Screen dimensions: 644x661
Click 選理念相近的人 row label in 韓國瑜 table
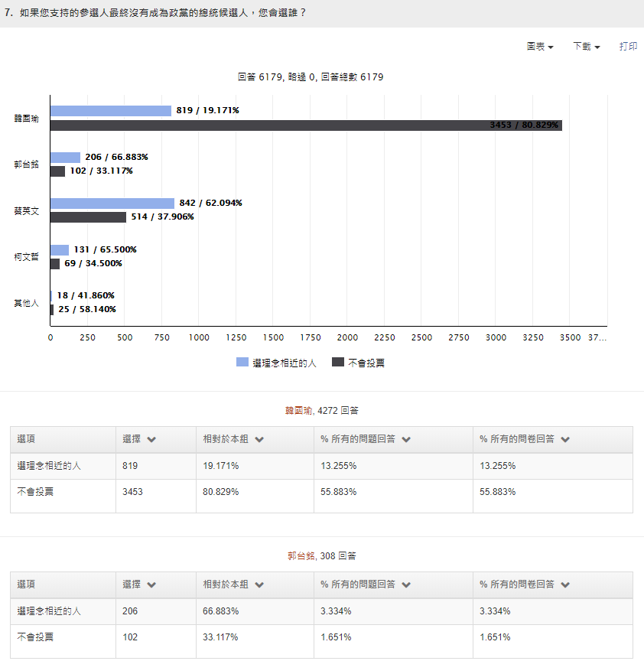pos(49,466)
